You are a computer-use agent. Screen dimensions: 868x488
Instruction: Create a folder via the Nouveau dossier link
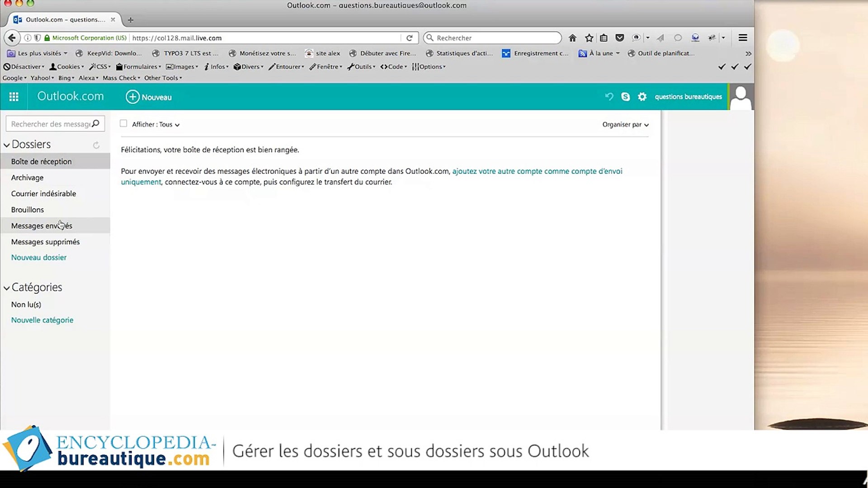tap(39, 257)
